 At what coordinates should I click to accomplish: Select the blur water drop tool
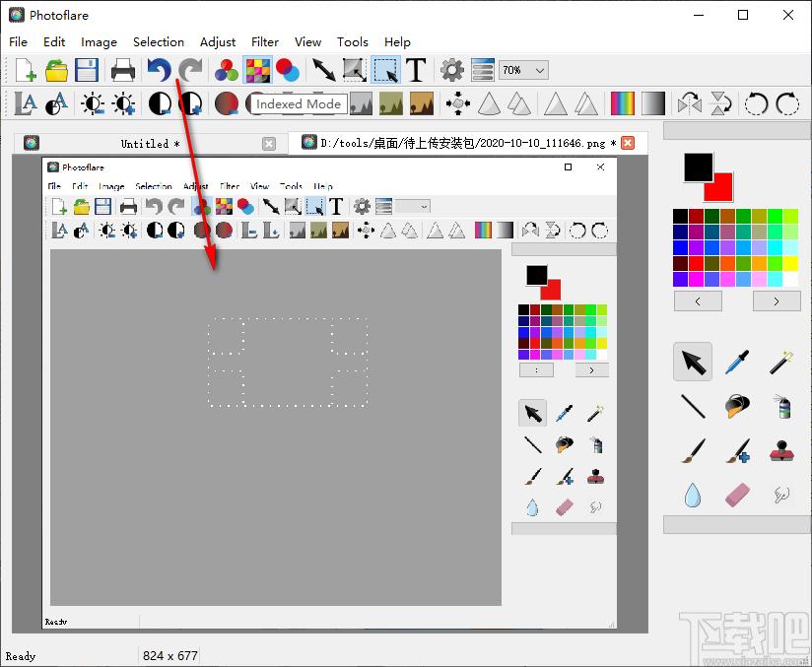point(693,495)
